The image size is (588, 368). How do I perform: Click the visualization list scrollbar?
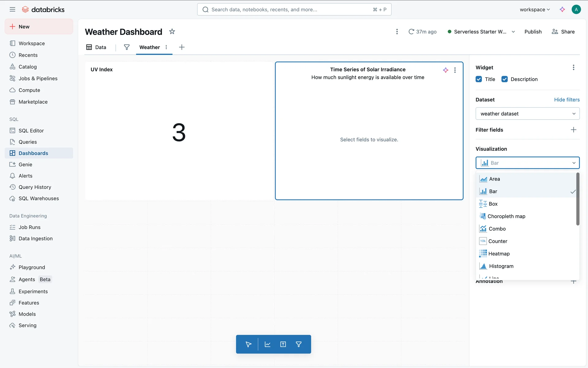(x=578, y=199)
